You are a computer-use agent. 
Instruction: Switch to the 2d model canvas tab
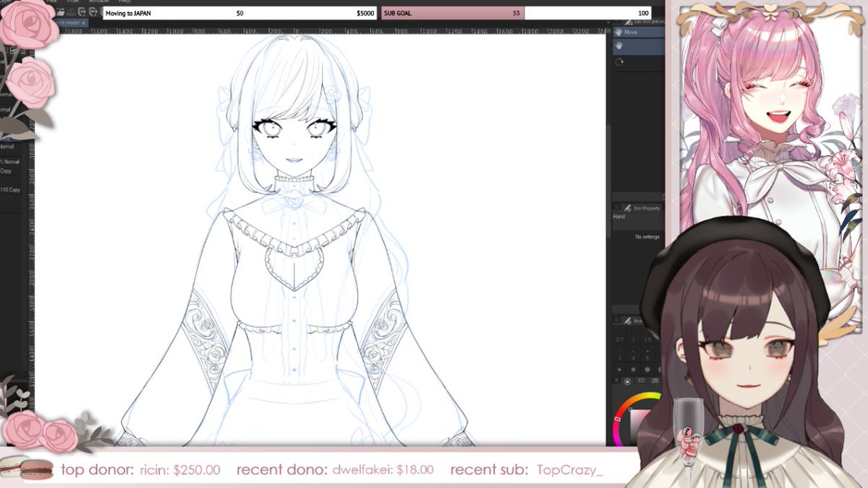(x=69, y=22)
